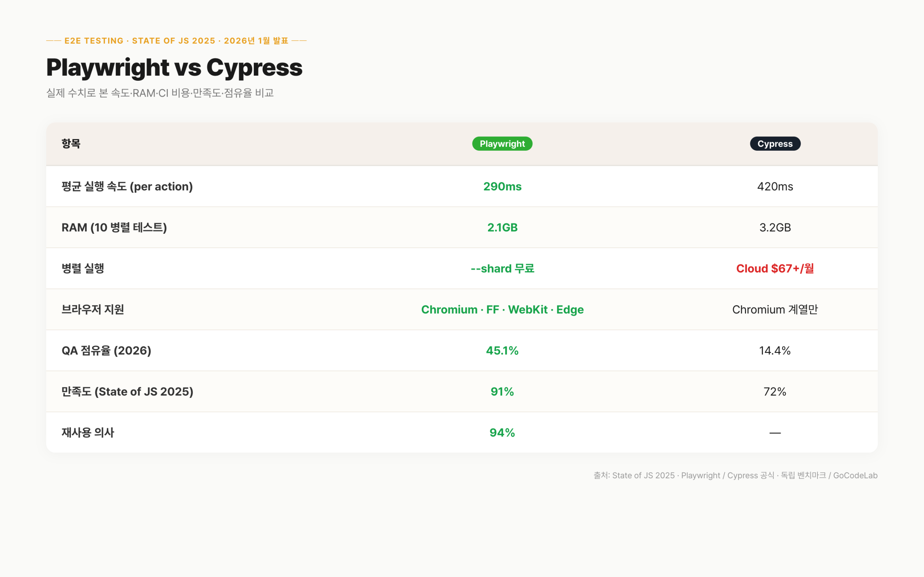Image resolution: width=924 pixels, height=577 pixels.
Task: Select the 2.1GB RAM value
Action: [502, 227]
